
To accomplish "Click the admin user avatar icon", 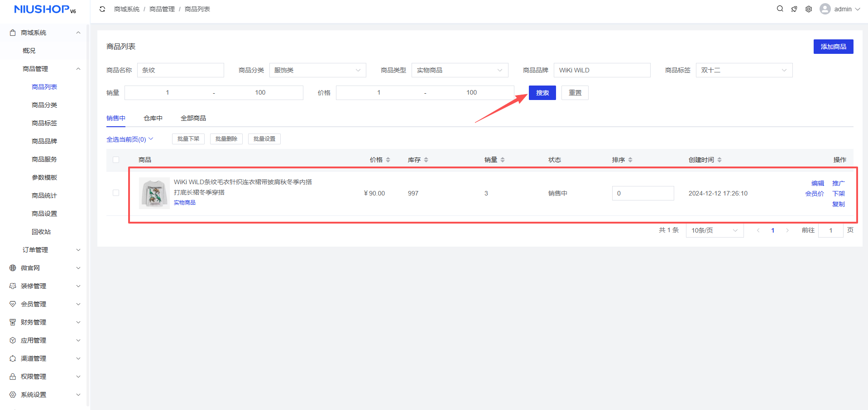I will click(825, 9).
